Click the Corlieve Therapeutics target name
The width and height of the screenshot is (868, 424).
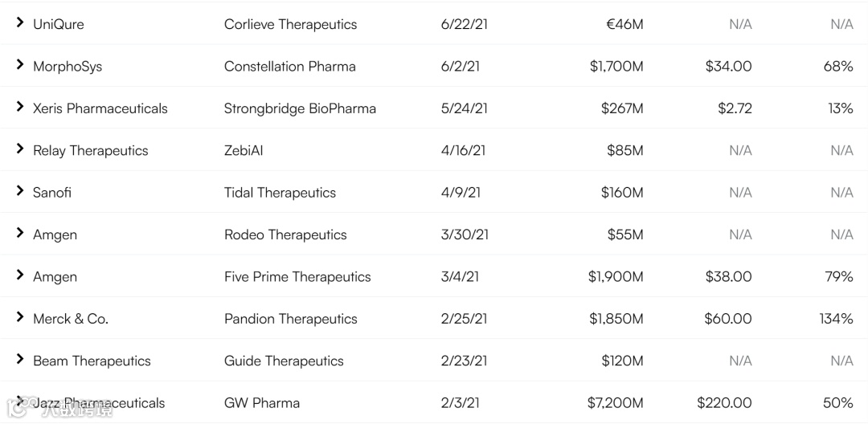pyautogui.click(x=290, y=24)
